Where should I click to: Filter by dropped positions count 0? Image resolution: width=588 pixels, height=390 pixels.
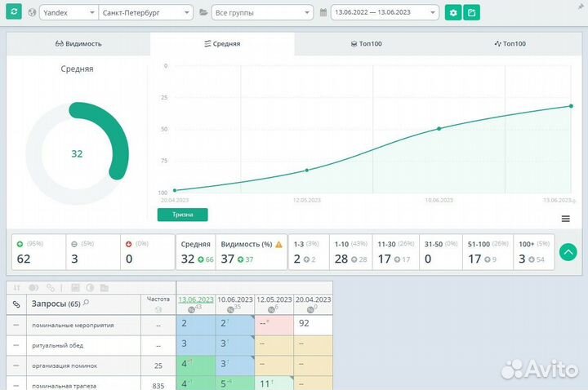click(x=128, y=259)
